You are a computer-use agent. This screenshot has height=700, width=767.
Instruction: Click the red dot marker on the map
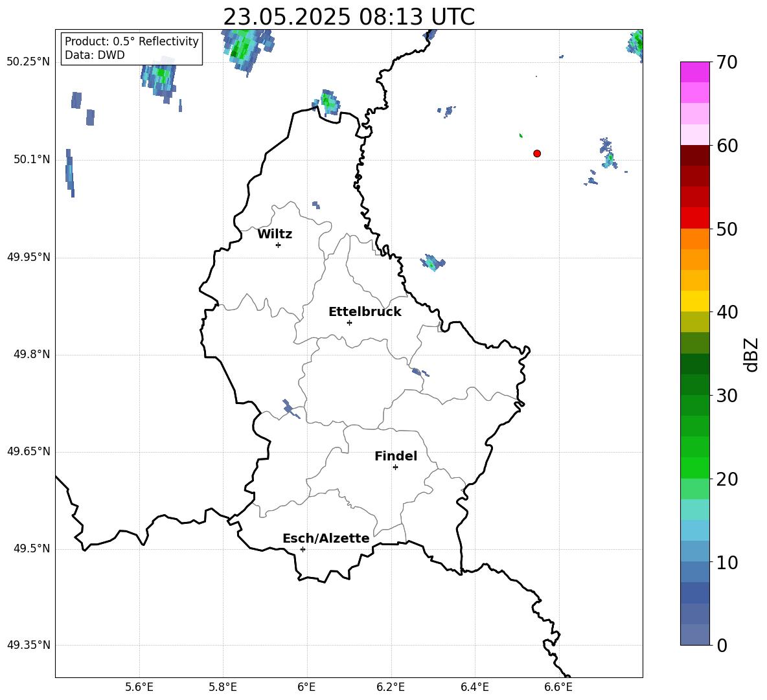click(536, 153)
